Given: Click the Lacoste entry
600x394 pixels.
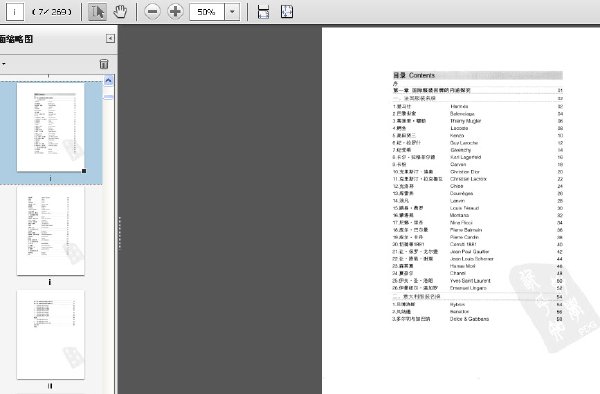Looking at the screenshot, I should (x=459, y=128).
